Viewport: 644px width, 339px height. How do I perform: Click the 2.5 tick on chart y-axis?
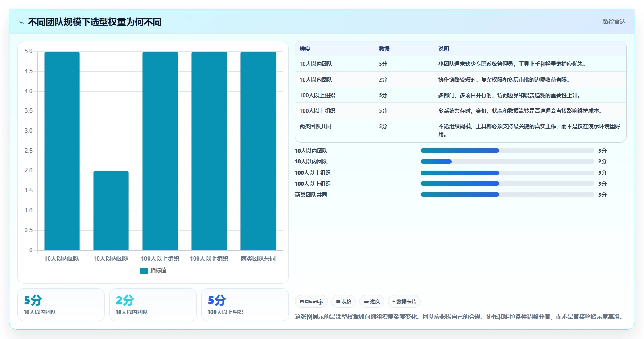[x=28, y=151]
